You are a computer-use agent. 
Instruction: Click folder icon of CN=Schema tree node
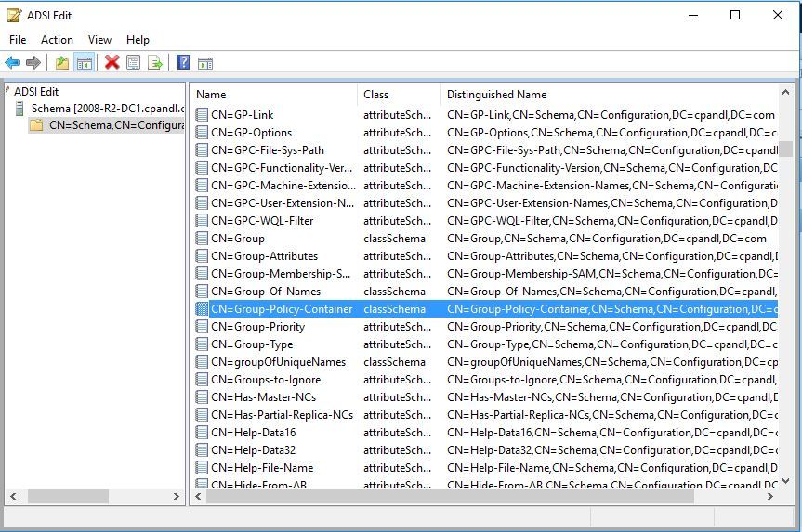pyautogui.click(x=36, y=125)
